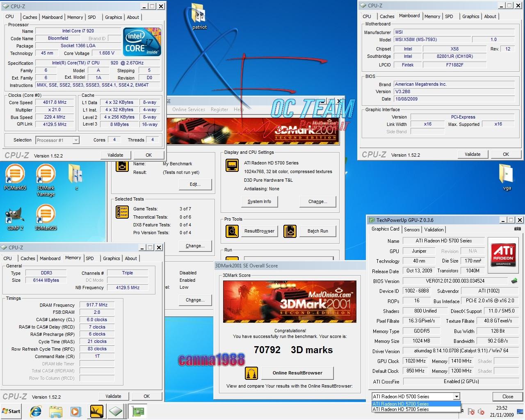Click the GPU Clock value 1020 MHz
This screenshot has height=420, width=525.
pyautogui.click(x=415, y=361)
